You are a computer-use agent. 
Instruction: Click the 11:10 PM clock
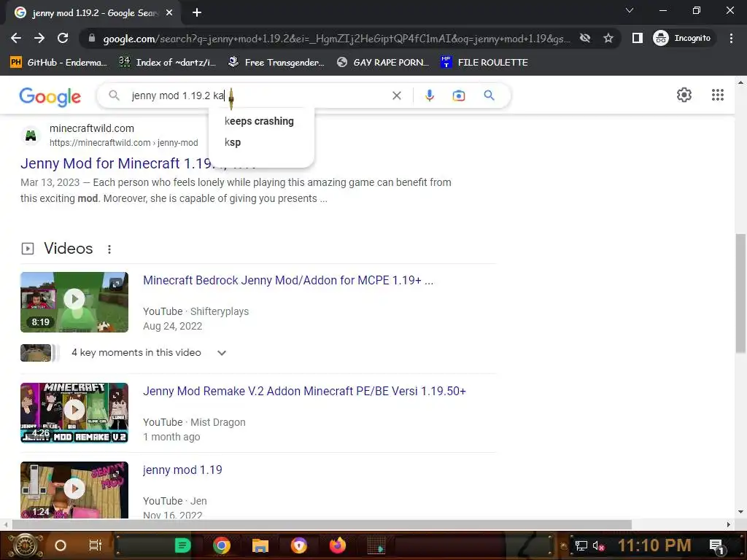click(654, 545)
